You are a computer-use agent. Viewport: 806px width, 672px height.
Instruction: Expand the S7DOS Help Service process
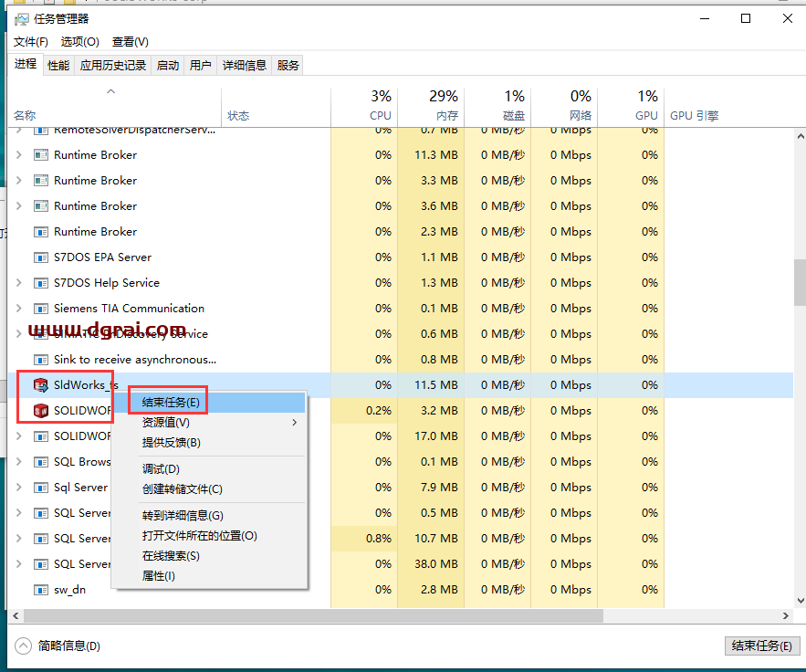19,283
